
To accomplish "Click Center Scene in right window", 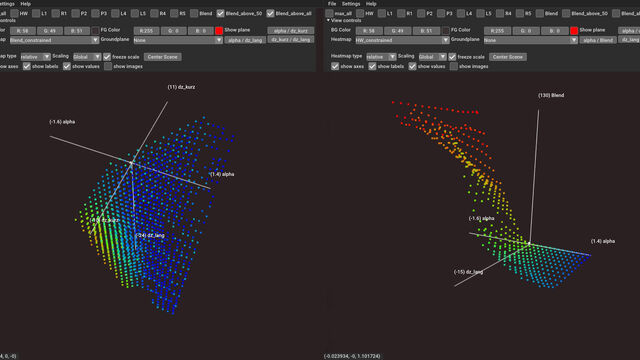I will tap(508, 57).
